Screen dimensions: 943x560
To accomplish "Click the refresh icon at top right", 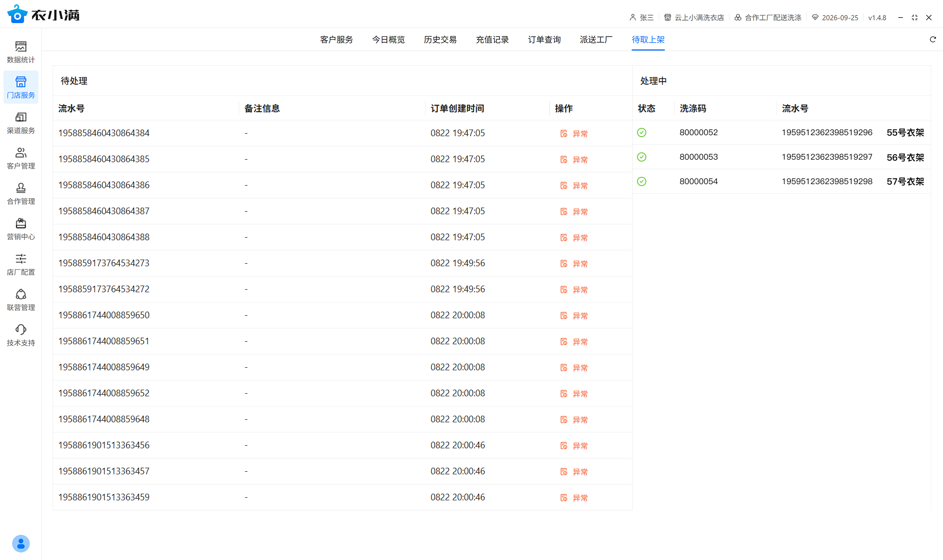I will 933,39.
